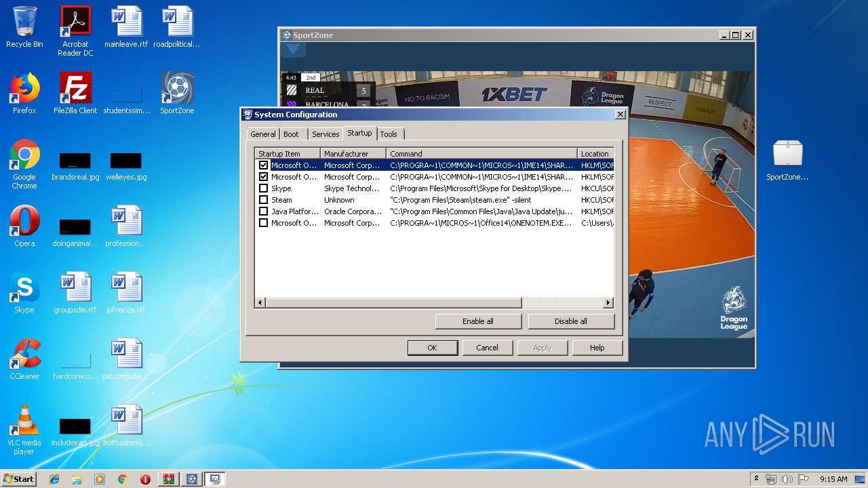Switch to the Tools tab

pos(389,134)
